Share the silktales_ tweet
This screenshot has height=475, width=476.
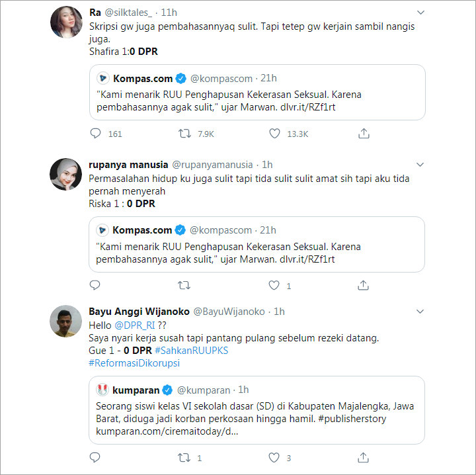[x=364, y=133]
